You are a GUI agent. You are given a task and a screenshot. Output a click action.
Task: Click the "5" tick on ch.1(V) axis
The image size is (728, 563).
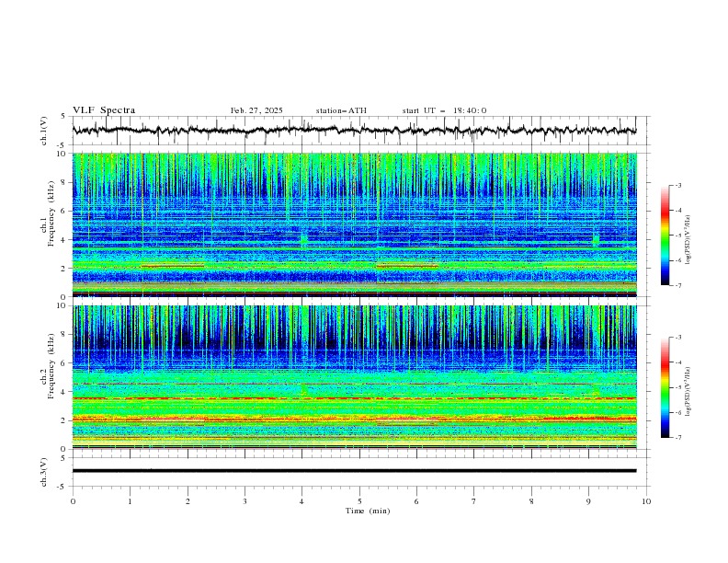click(x=63, y=117)
